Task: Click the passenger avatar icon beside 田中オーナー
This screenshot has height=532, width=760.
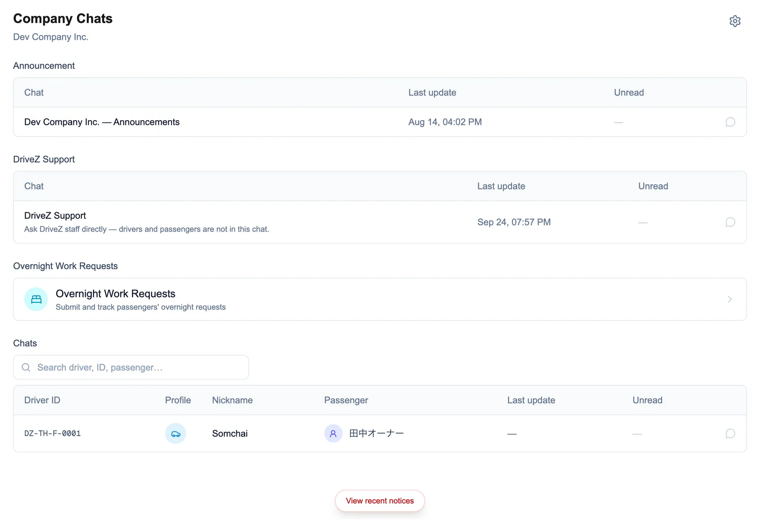Action: pyautogui.click(x=333, y=433)
